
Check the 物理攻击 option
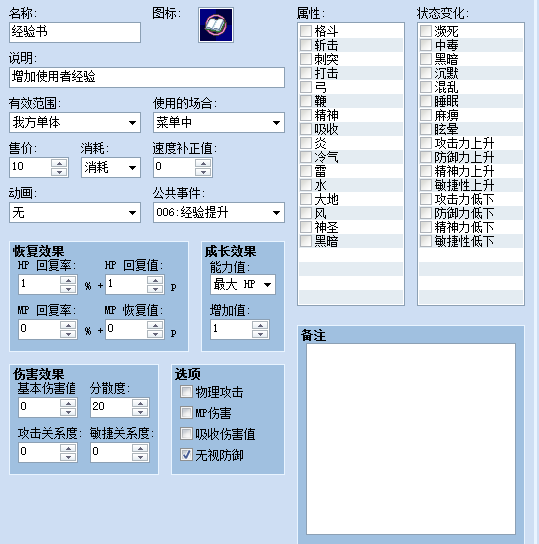pyautogui.click(x=186, y=392)
